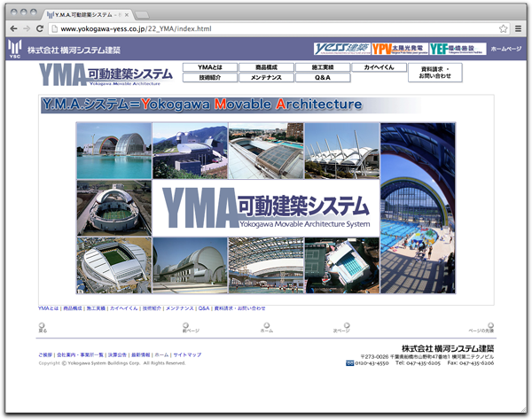
Task: Click the tennis court and pool aerial photo
Action: click(x=342, y=266)
